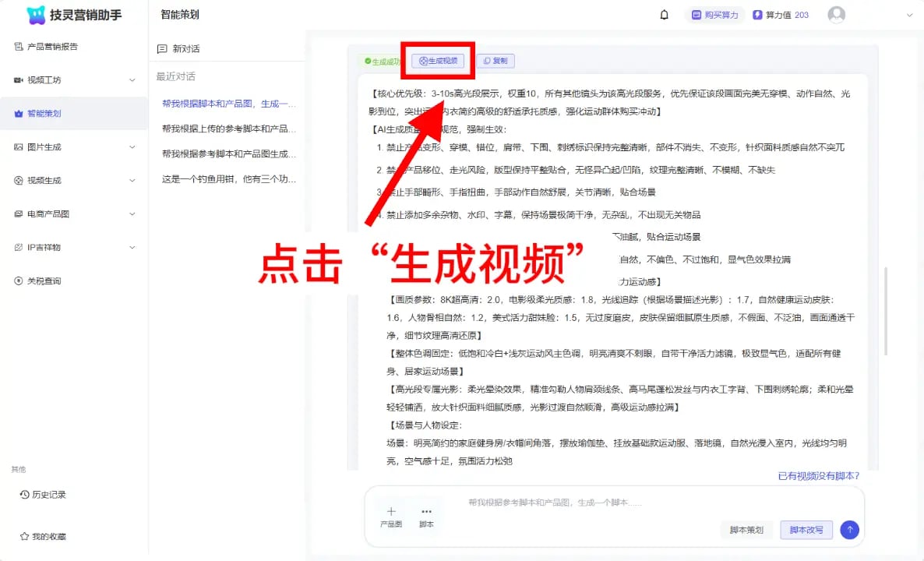The width and height of the screenshot is (924, 561).
Task: Expand the 视频工坊 chevron
Action: (x=132, y=80)
